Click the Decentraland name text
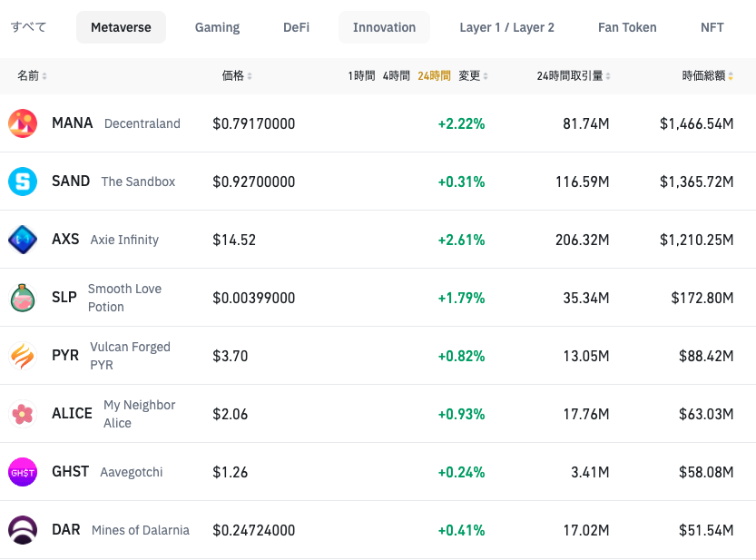The width and height of the screenshot is (756, 560). click(x=142, y=124)
